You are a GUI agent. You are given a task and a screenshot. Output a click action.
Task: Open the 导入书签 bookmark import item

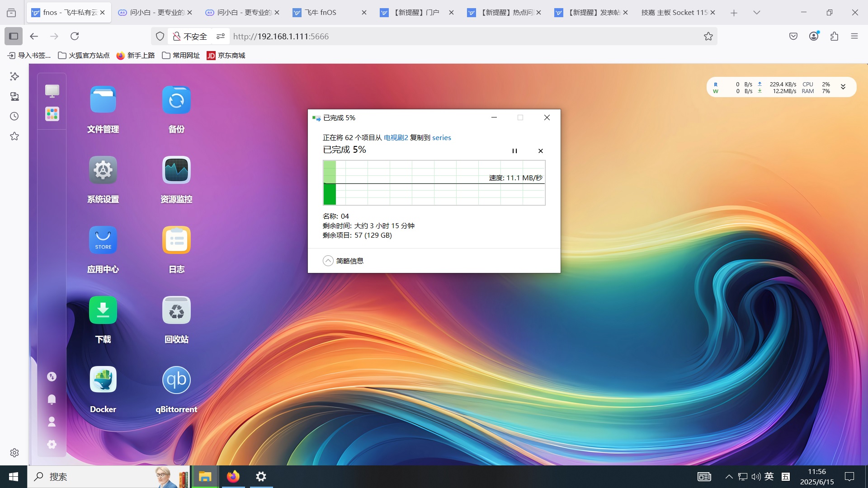(x=29, y=55)
